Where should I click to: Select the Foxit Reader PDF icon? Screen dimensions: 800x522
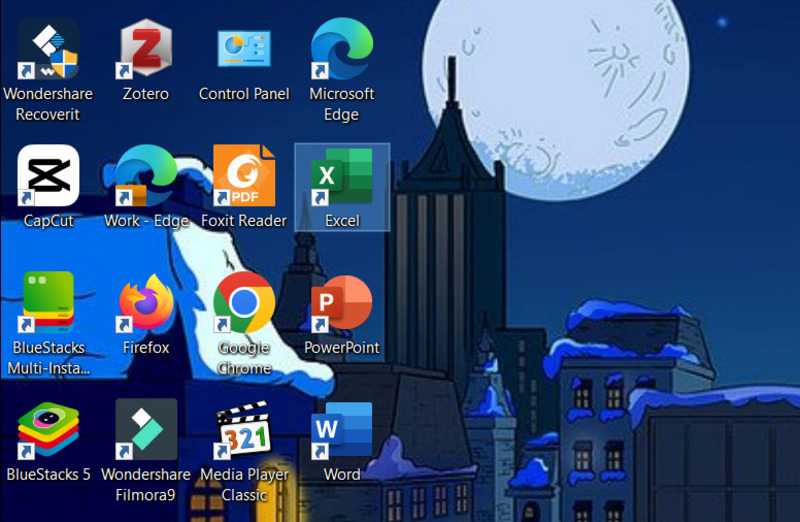[244, 176]
